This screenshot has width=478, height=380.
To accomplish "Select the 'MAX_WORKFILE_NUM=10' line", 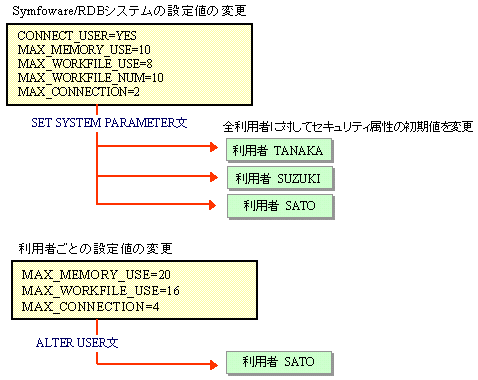I will tap(90, 78).
